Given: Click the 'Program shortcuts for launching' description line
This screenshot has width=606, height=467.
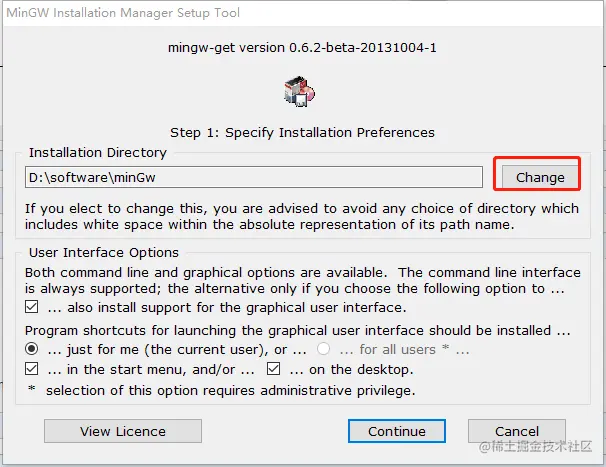Looking at the screenshot, I should click(298, 331).
